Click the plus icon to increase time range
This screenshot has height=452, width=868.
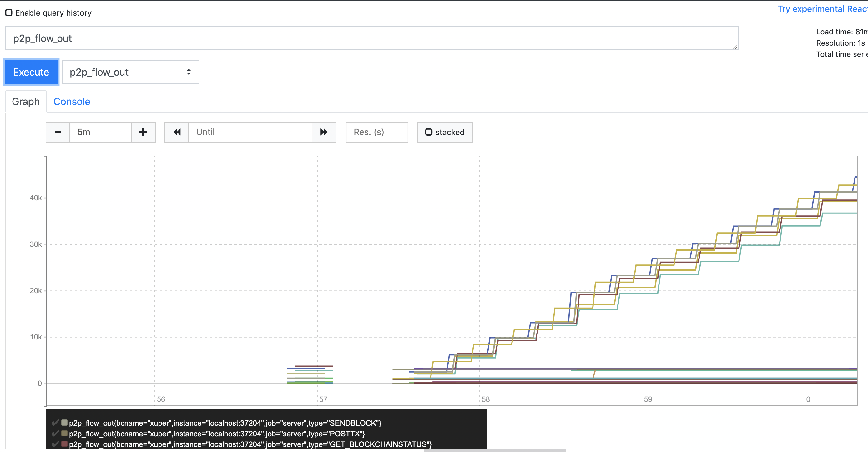point(143,132)
